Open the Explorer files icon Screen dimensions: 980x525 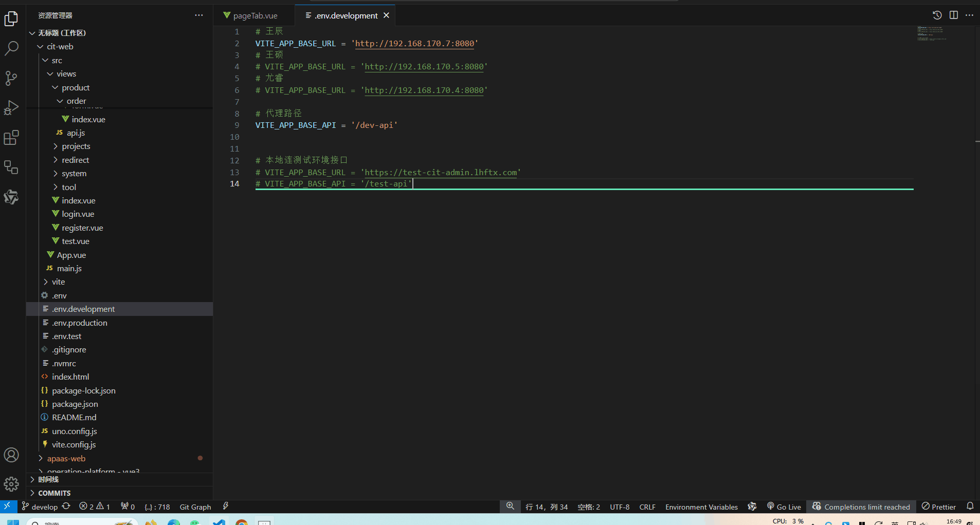point(11,19)
